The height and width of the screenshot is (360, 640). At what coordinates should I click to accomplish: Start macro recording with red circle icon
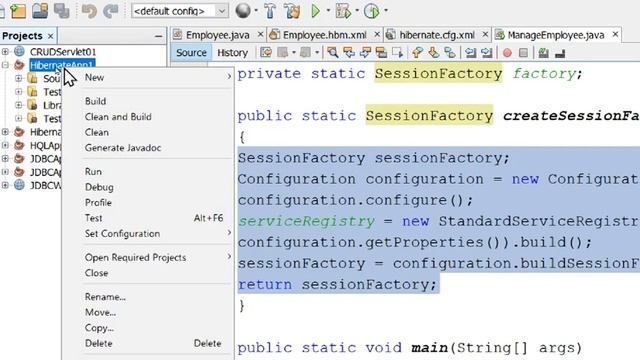(507, 53)
